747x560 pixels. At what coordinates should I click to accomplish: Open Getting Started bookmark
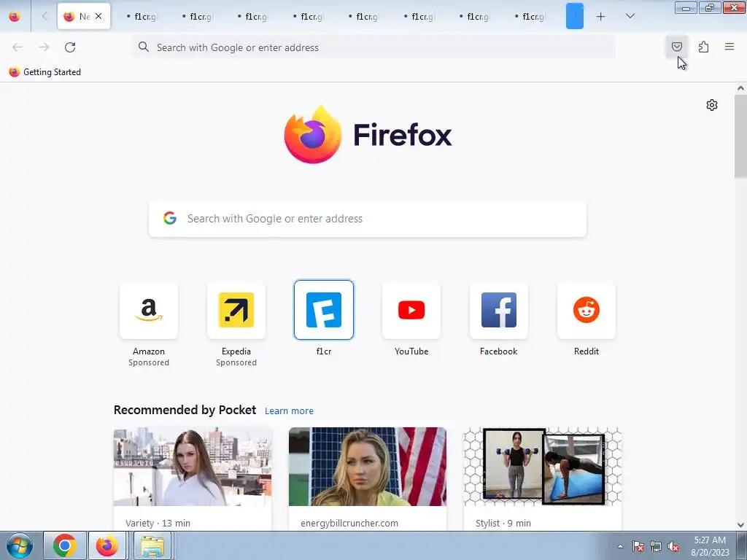pos(44,72)
